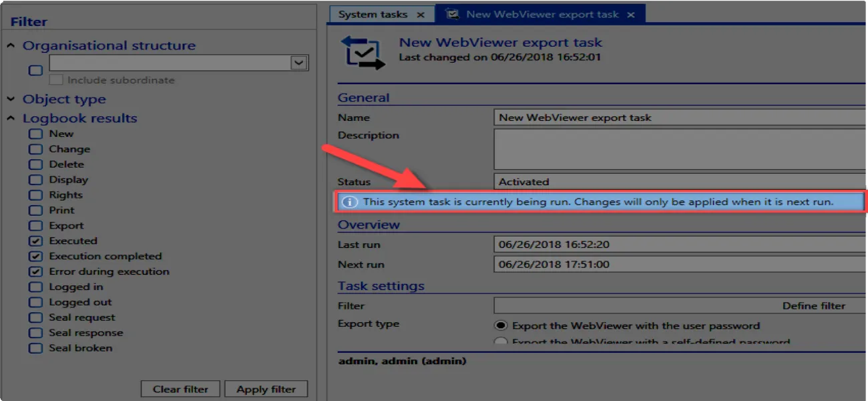
Task: Select the self-defined password export option
Action: click(x=501, y=342)
